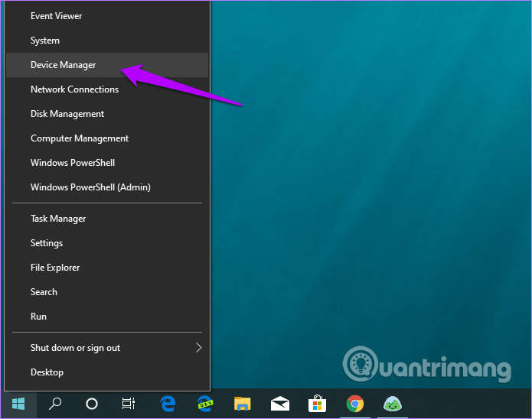
Task: Open Disk Management
Action: click(107, 114)
